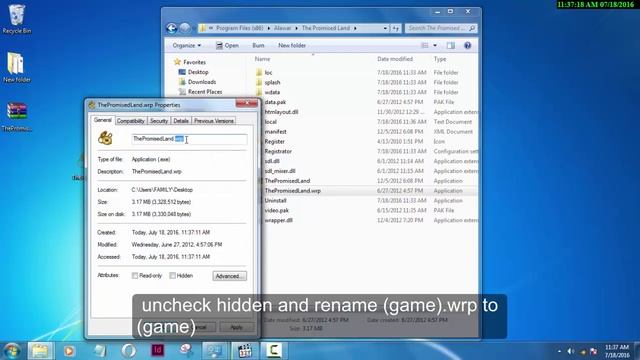This screenshot has width=640, height=360.
Task: Open the Organize dropdown menu
Action: (x=187, y=45)
